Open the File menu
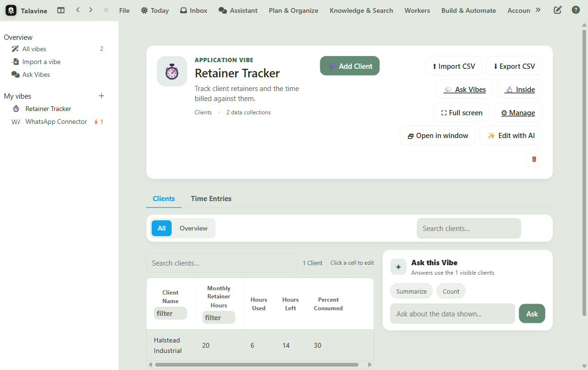The image size is (588, 370). (x=124, y=10)
